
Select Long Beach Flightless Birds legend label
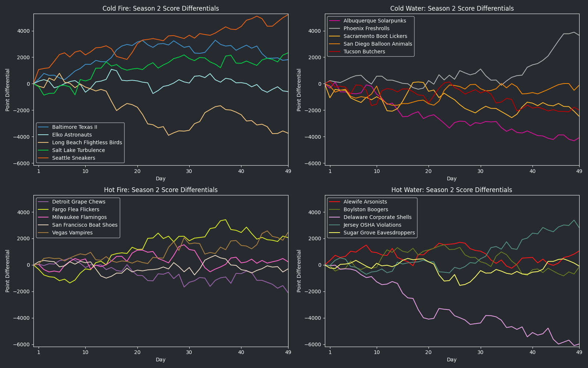[87, 142]
